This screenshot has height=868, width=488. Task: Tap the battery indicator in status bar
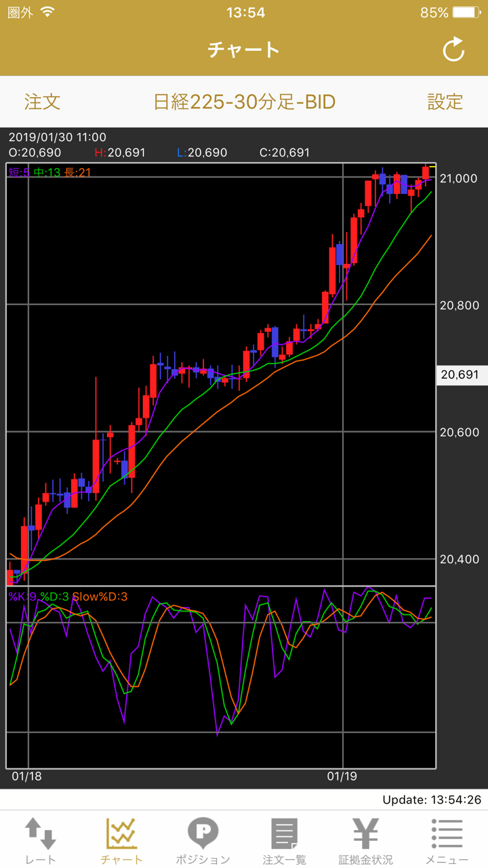pos(466,13)
